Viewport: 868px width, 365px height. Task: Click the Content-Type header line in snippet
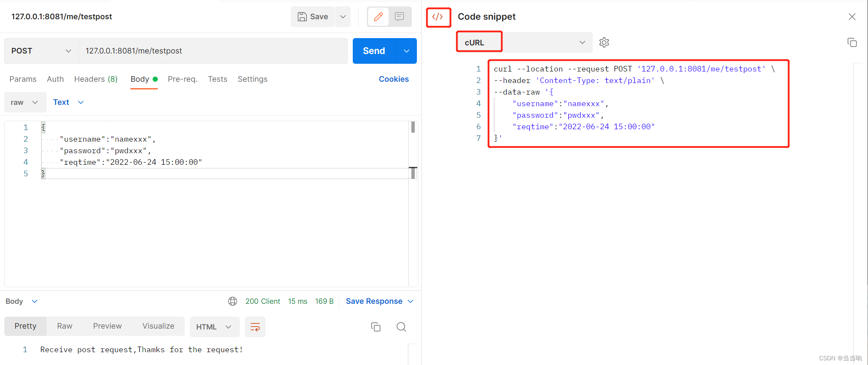pyautogui.click(x=579, y=80)
